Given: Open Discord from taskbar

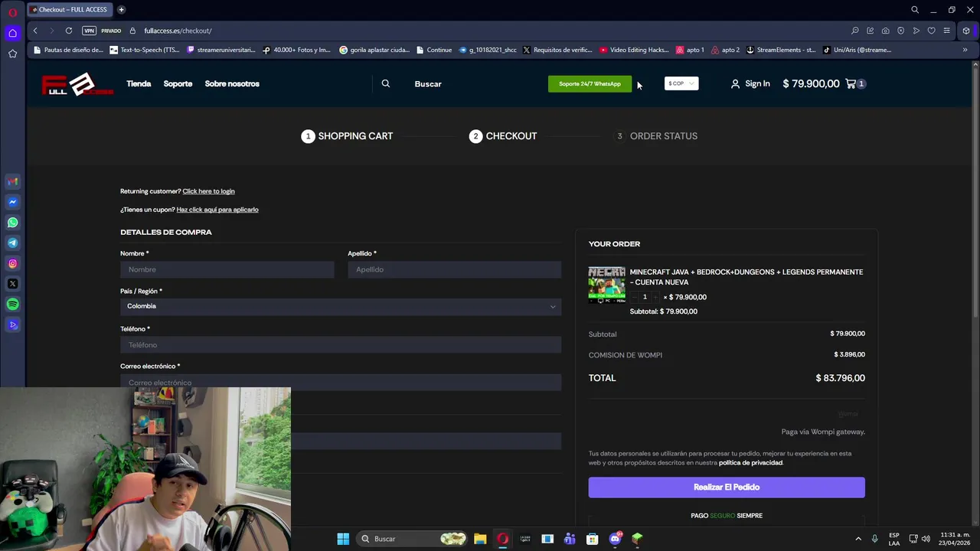Looking at the screenshot, I should tap(615, 539).
